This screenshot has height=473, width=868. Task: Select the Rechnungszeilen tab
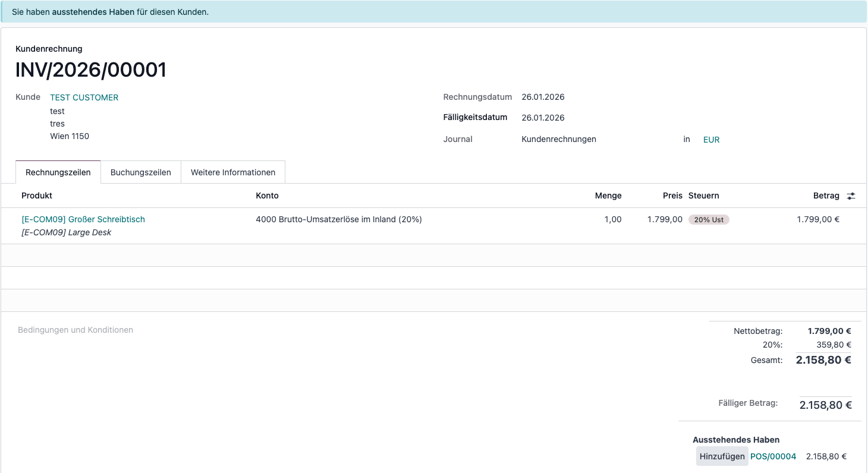point(58,172)
